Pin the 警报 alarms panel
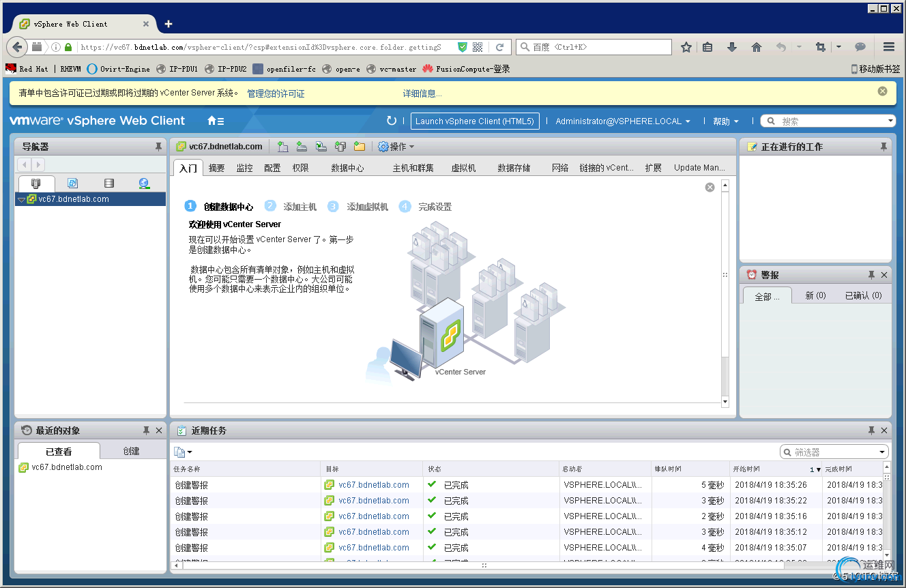This screenshot has width=906, height=588. coord(871,275)
